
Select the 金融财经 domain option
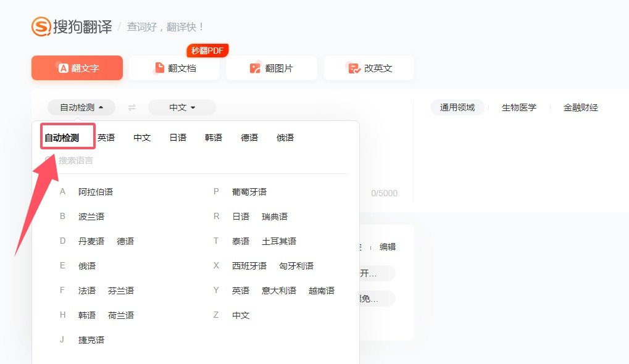(x=581, y=107)
